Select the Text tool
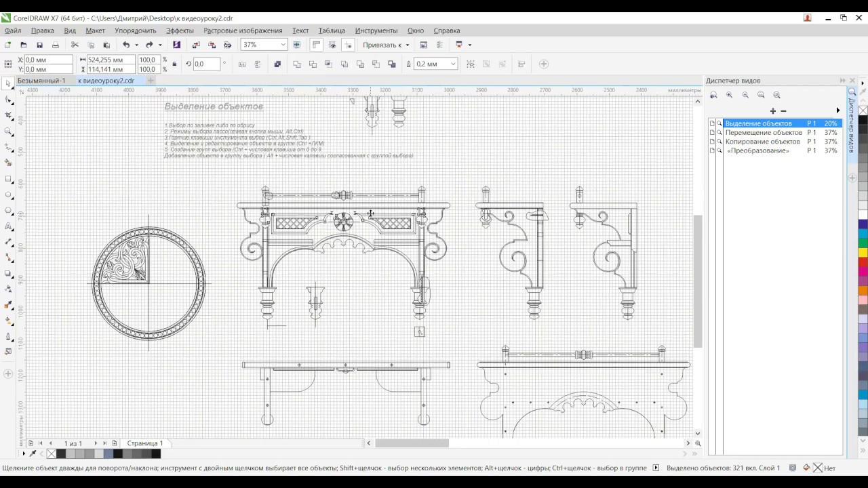Viewport: 868px width, 488px height. [x=8, y=226]
